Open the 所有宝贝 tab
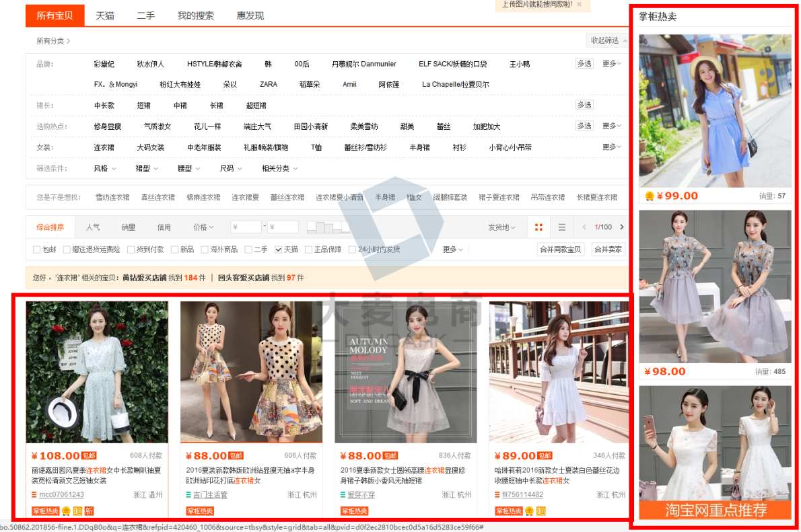 coord(55,16)
